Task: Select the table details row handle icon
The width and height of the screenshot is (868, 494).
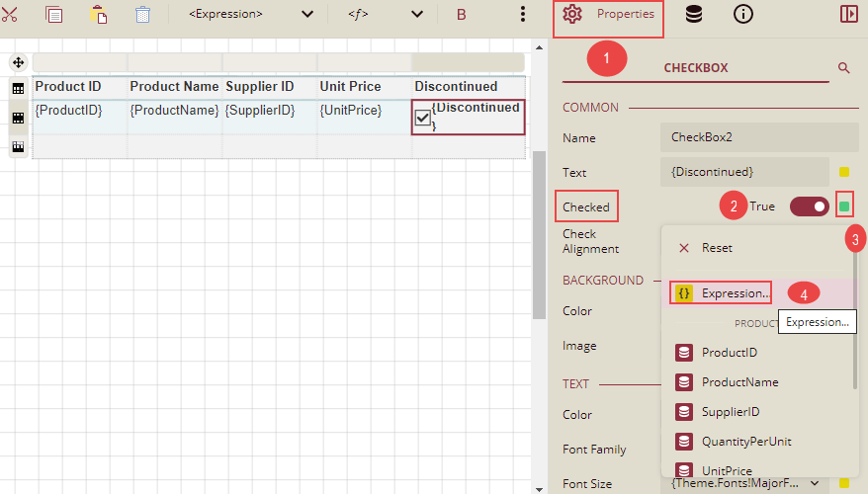Action: [18, 118]
